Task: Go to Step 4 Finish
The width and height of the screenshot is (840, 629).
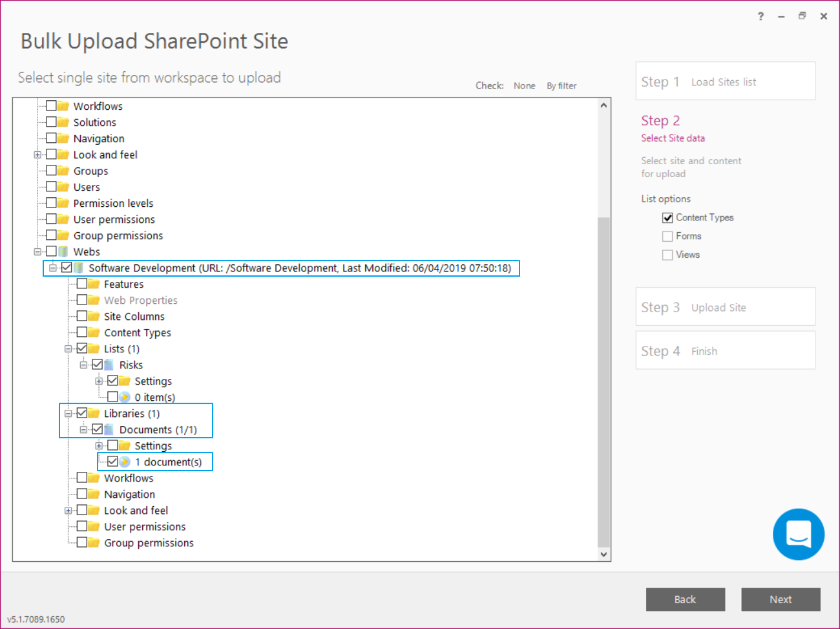Action: (725, 351)
